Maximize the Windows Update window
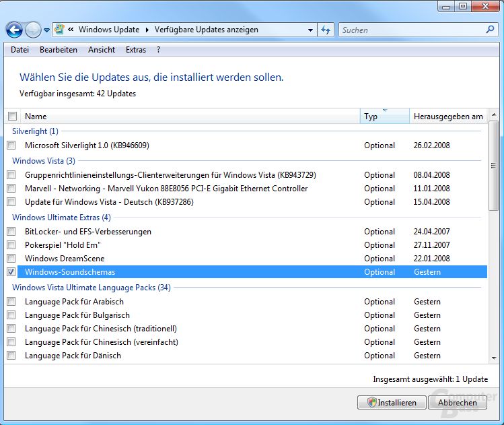Viewport: 504px width, 425px height. point(463,7)
